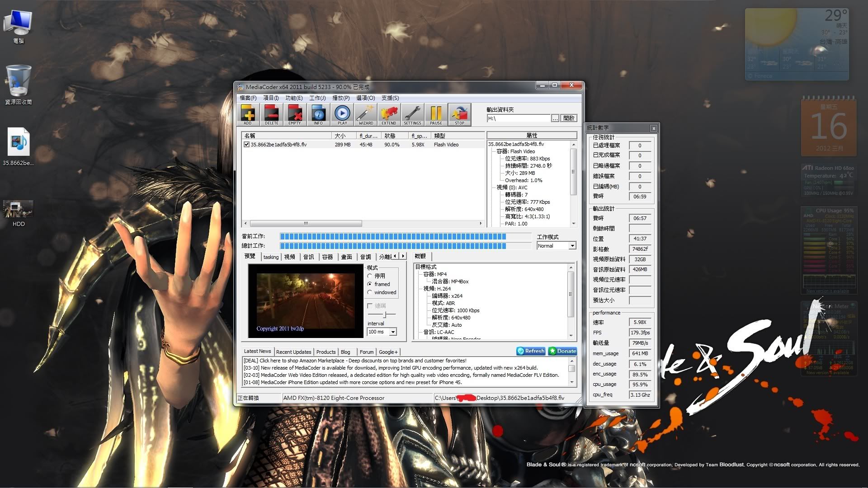The height and width of the screenshot is (488, 868).
Task: Click the 屬性 properties header button
Action: click(x=532, y=135)
